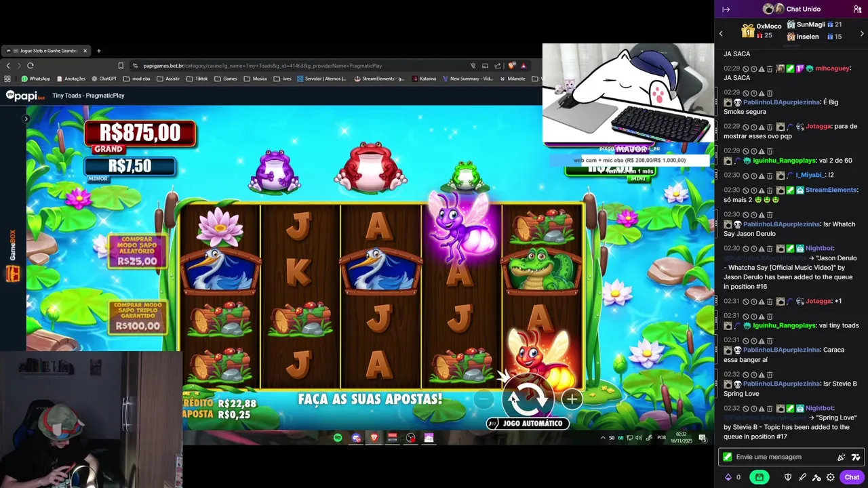Open the sword mod view icon
The height and width of the screenshot is (488, 868).
point(802,477)
